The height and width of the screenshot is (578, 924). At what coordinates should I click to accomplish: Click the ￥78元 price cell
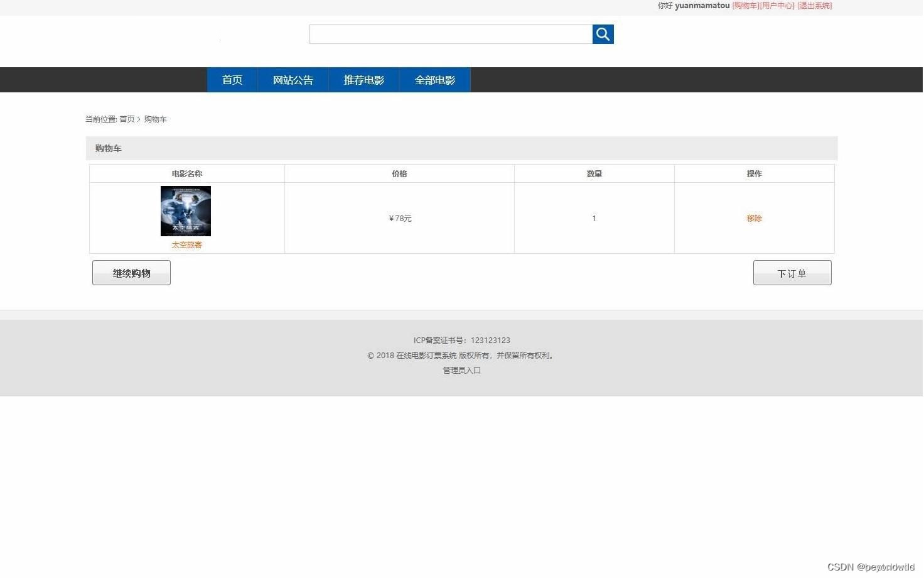[x=400, y=218]
